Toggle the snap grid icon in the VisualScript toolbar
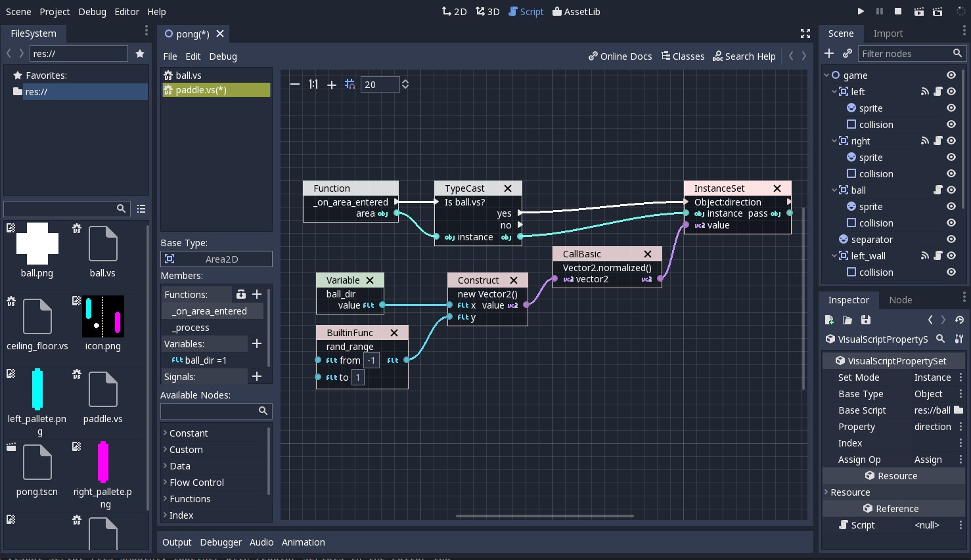971x560 pixels. (x=350, y=84)
